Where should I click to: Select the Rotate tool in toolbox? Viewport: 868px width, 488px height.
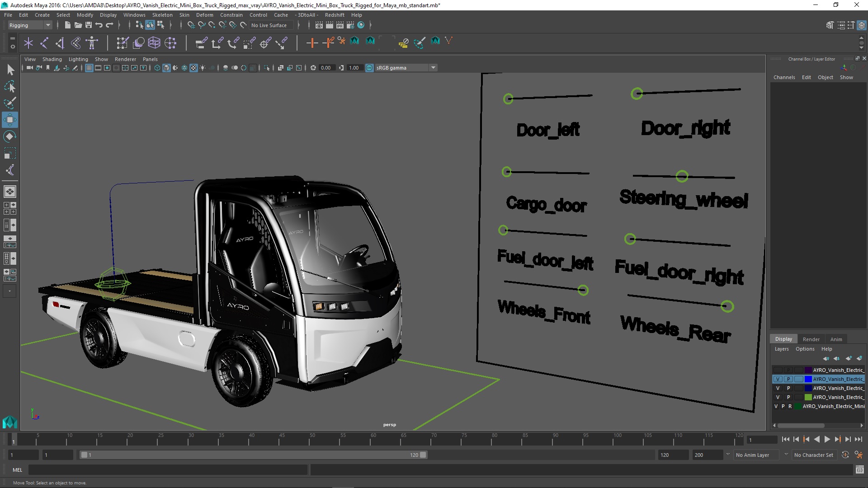point(9,136)
